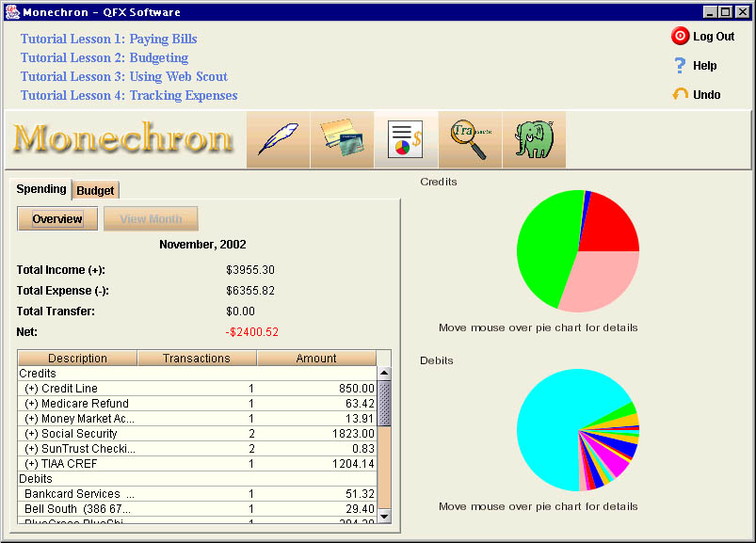Click the red Log Out icon
The image size is (756, 543).
(x=680, y=37)
